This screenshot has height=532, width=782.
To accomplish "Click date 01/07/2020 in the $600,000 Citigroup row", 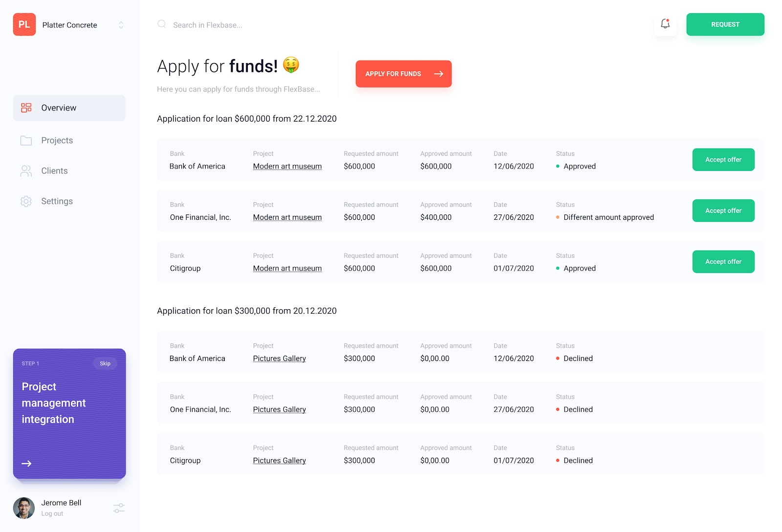I will pyautogui.click(x=514, y=269).
